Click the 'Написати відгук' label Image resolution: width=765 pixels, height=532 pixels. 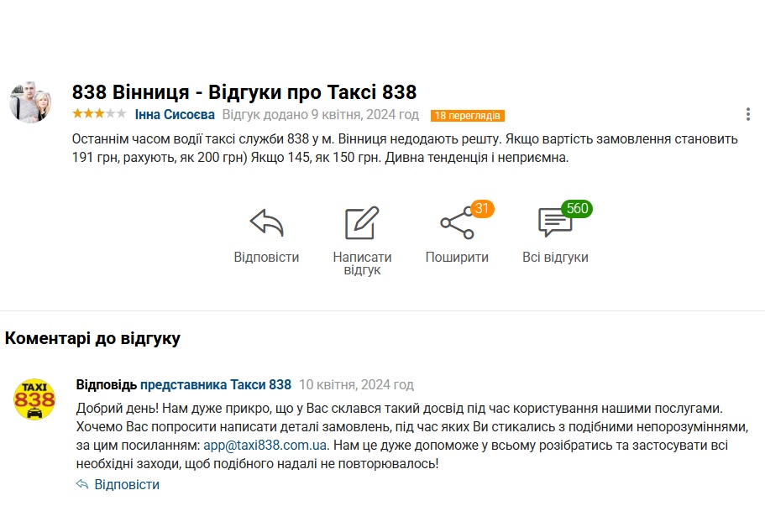pos(362,263)
